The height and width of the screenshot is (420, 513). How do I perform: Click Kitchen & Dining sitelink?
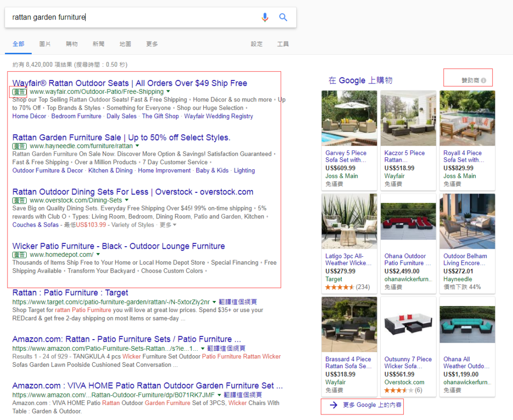click(111, 170)
